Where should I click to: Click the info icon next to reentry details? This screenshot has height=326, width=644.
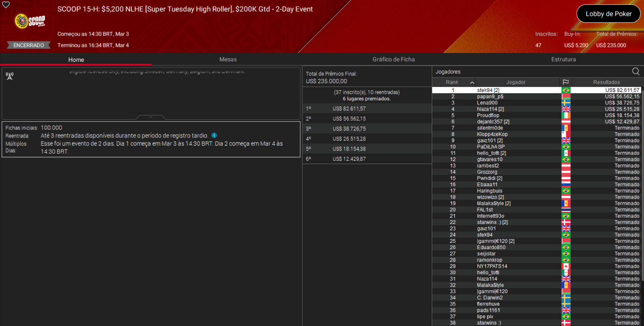[x=214, y=135]
